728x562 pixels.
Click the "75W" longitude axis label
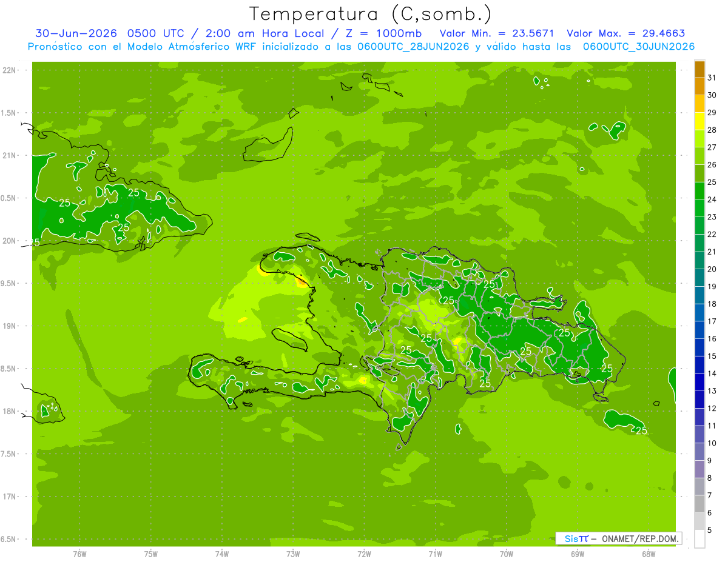[151, 554]
